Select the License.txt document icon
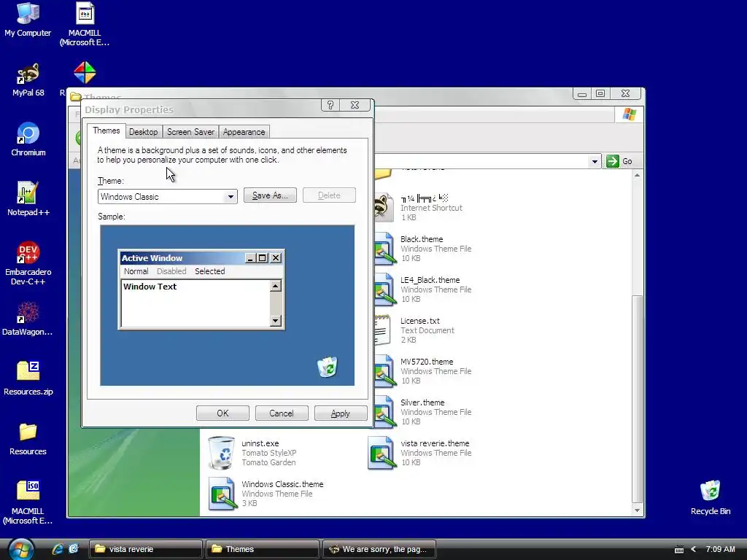This screenshot has width=747, height=560. coord(383,330)
